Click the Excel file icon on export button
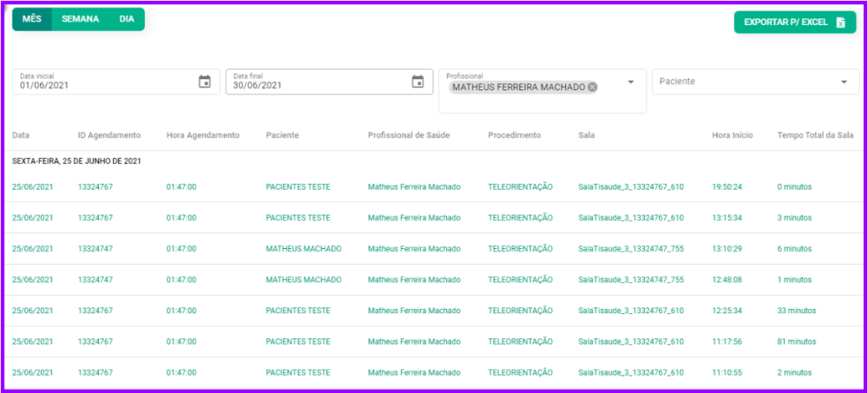Screen dimensions: 868x393 point(840,23)
